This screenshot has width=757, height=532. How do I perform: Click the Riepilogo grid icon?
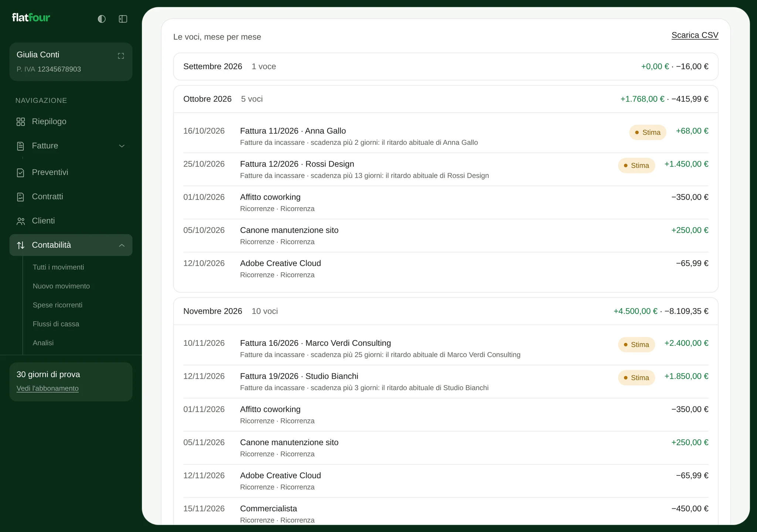[x=21, y=122]
